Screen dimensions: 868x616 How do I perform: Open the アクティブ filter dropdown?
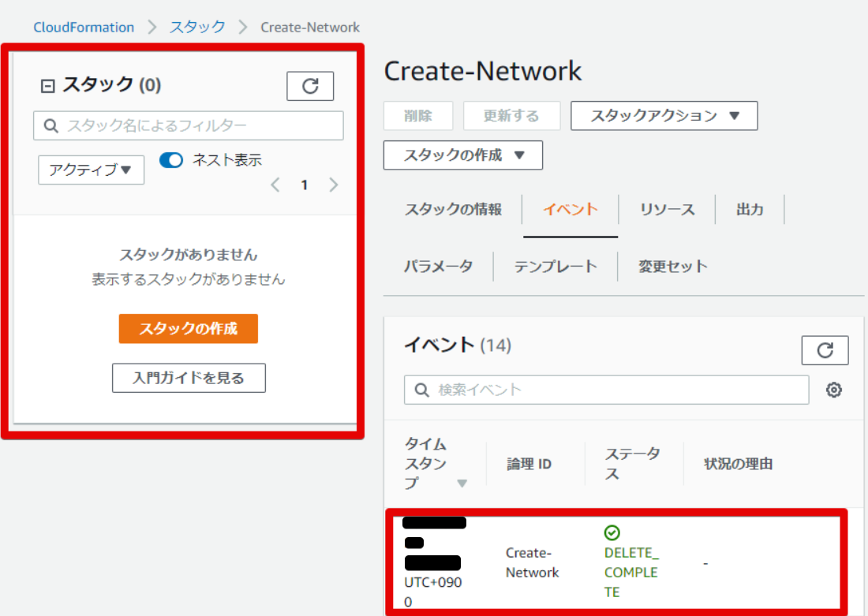coord(91,169)
